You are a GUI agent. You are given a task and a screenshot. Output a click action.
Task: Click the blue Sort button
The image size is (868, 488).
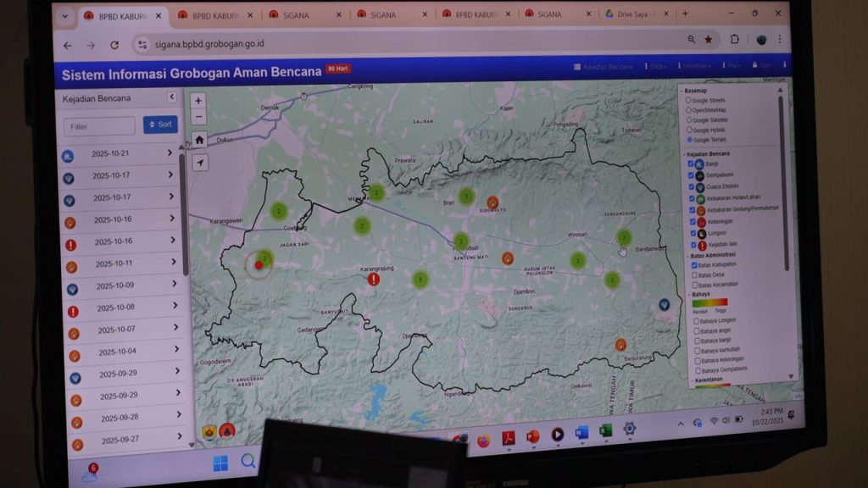point(160,125)
